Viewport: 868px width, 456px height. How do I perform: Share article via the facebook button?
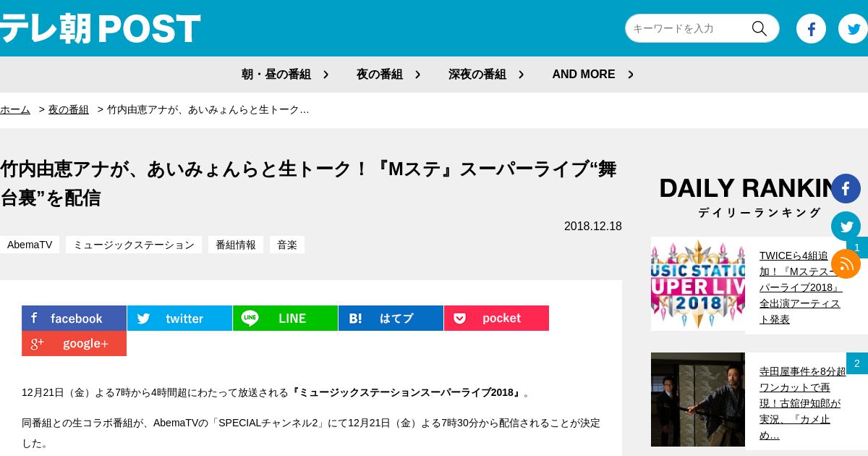pyautogui.click(x=74, y=318)
